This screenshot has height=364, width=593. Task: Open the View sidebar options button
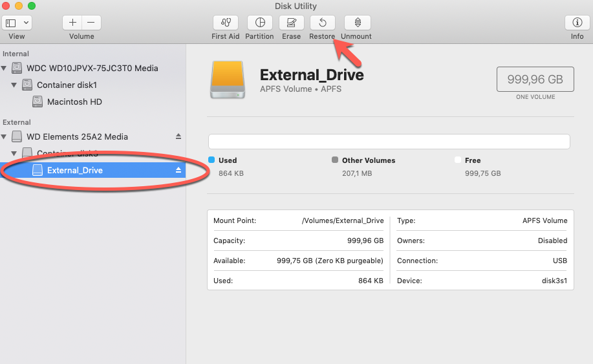10,23
